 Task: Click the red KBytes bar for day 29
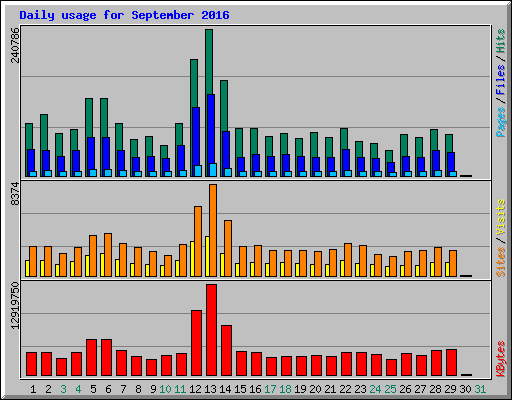click(x=451, y=363)
